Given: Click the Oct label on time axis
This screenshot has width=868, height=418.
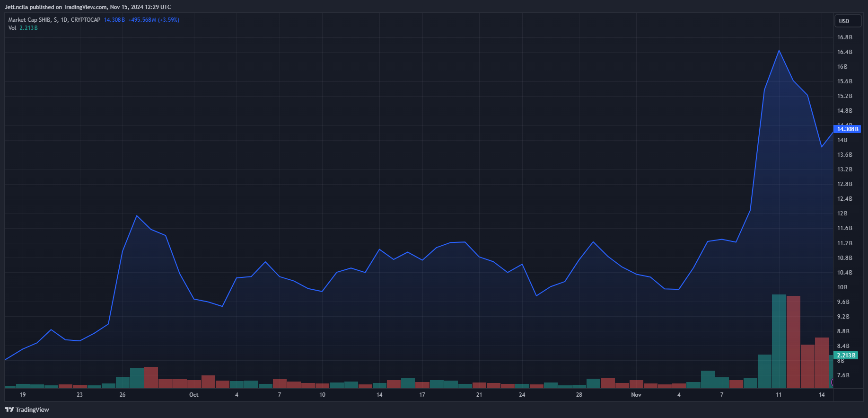Looking at the screenshot, I should click(193, 395).
